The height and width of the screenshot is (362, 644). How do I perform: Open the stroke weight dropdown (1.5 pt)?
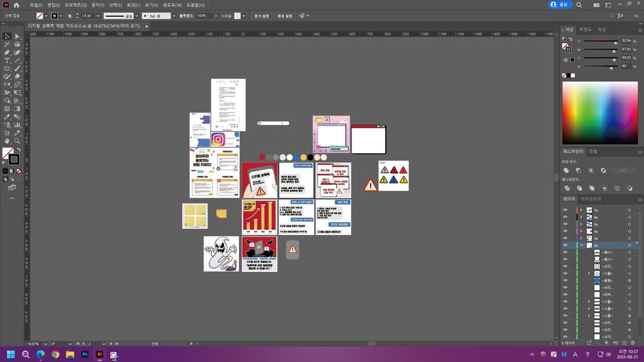point(98,16)
